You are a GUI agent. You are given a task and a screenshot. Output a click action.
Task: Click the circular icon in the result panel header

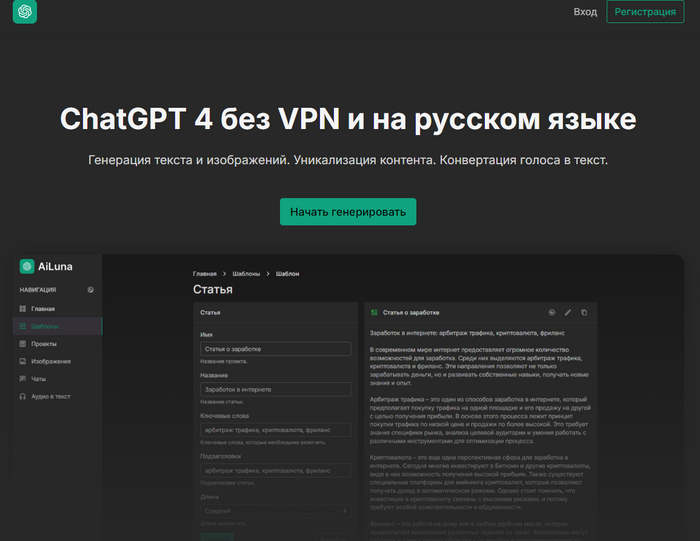[552, 312]
